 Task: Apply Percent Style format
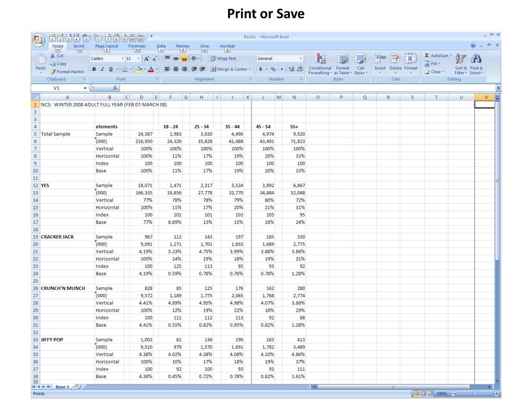(273, 69)
